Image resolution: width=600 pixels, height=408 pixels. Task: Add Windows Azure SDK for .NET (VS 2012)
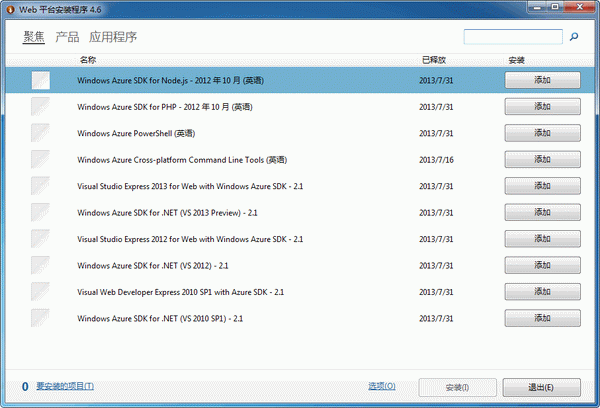click(x=543, y=265)
